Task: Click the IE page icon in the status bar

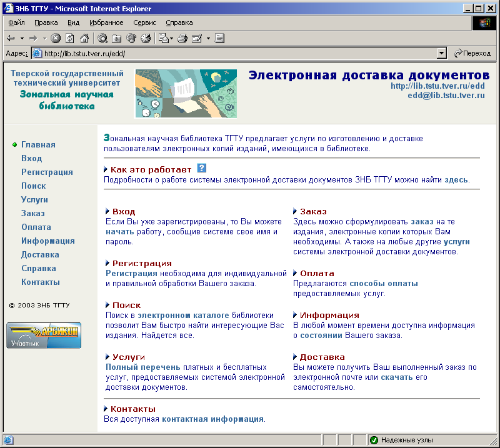Action: [8, 440]
